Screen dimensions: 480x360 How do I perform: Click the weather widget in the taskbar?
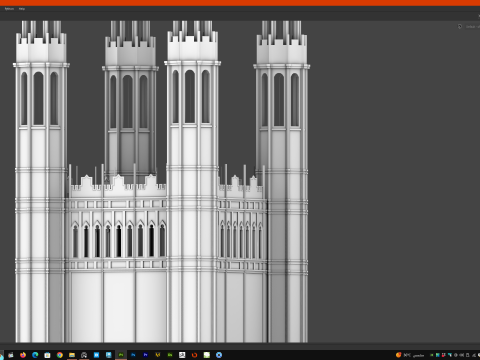point(410,355)
